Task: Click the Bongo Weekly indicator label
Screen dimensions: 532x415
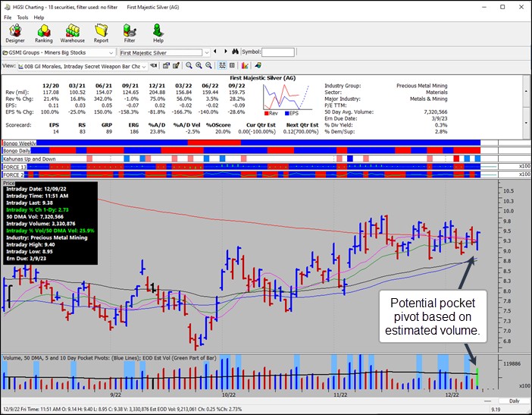Action: pyautogui.click(x=20, y=143)
